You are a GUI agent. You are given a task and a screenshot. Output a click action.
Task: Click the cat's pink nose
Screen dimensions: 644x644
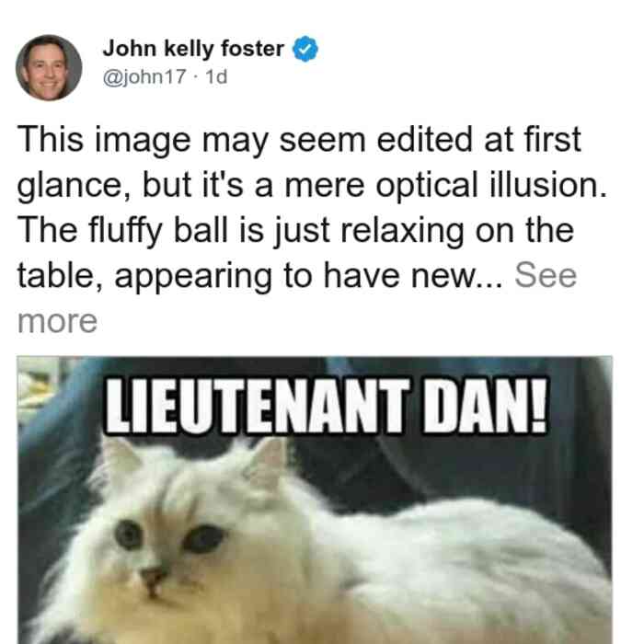(x=153, y=575)
